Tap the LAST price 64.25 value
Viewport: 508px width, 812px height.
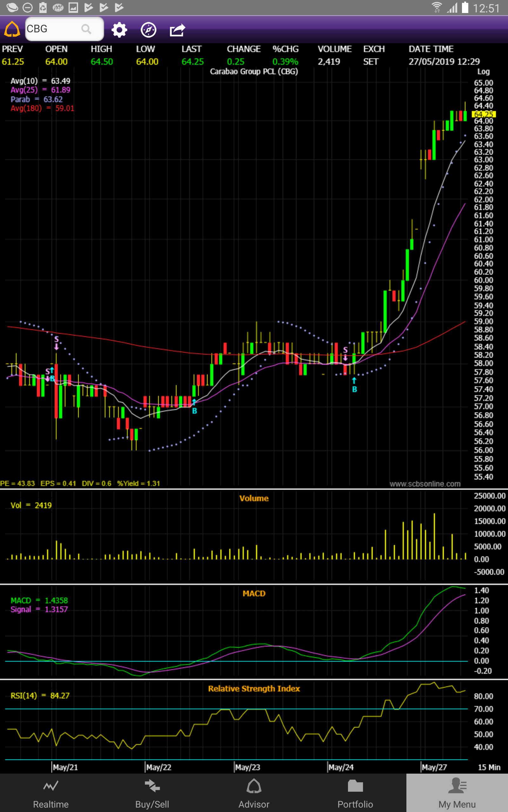point(192,62)
